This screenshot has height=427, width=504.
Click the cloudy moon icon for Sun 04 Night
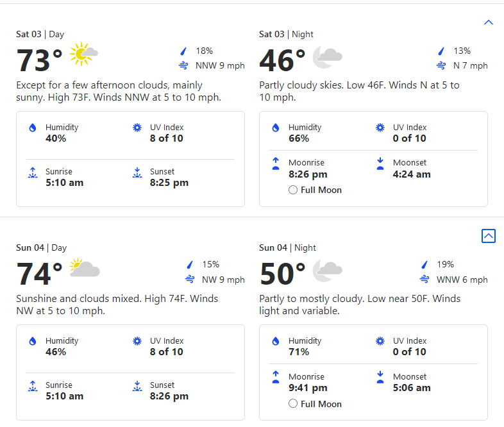point(327,271)
